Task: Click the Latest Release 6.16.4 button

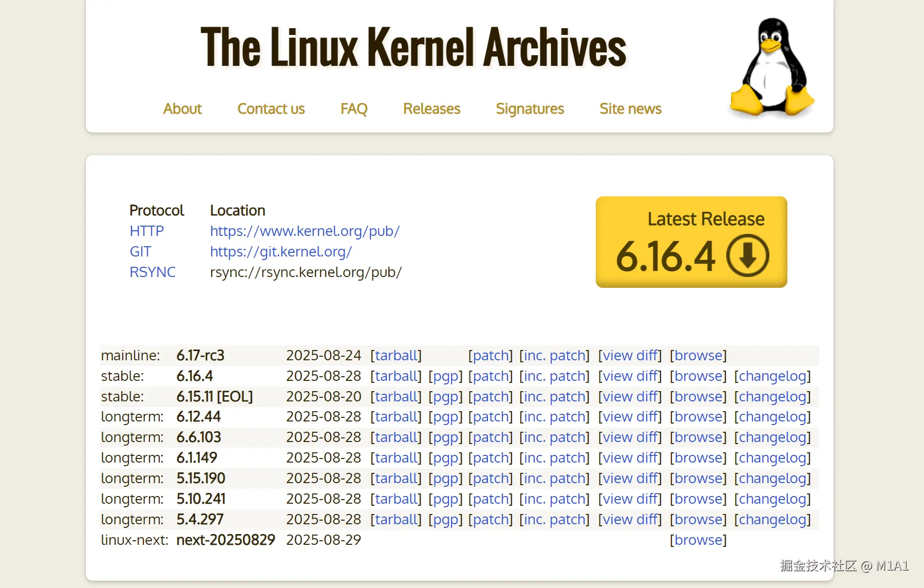Action: [x=691, y=242]
